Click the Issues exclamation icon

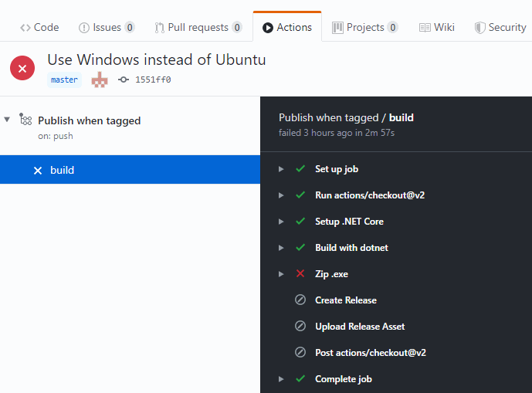click(84, 28)
